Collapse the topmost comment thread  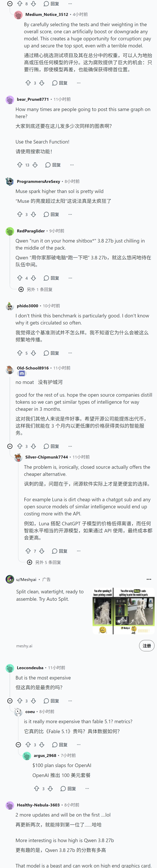coord(10,4)
